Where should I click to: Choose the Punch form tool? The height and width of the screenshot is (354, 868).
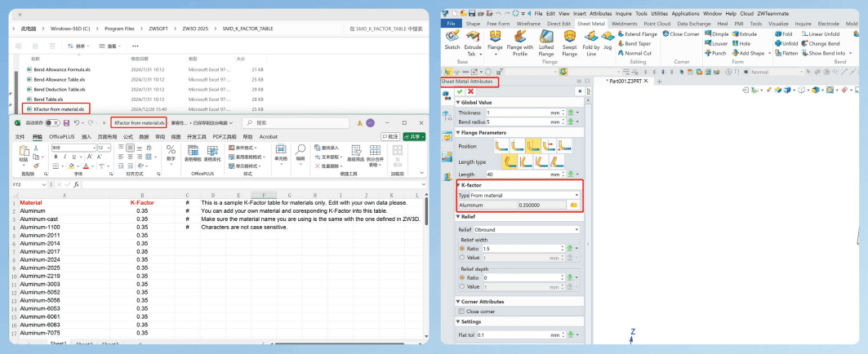[715, 54]
